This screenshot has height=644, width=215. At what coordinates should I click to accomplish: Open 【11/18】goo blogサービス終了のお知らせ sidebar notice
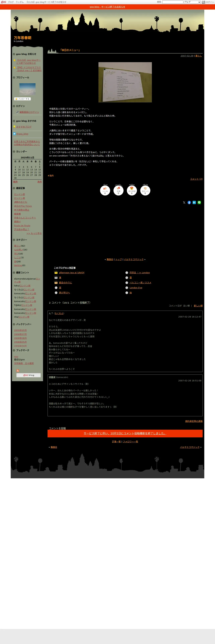point(28,62)
